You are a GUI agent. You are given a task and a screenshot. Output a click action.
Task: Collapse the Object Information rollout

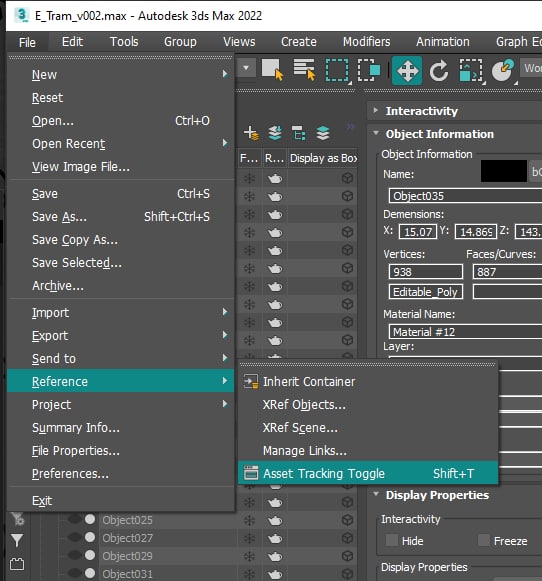tap(376, 133)
